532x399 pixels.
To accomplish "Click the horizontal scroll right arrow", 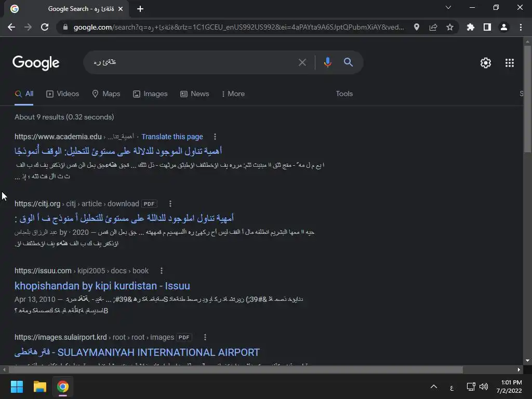I will (x=519, y=369).
